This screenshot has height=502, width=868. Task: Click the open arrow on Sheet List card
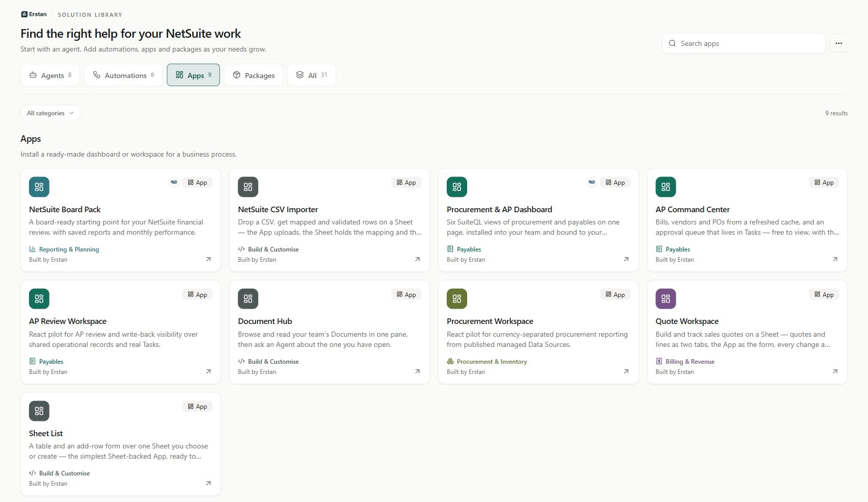point(208,483)
